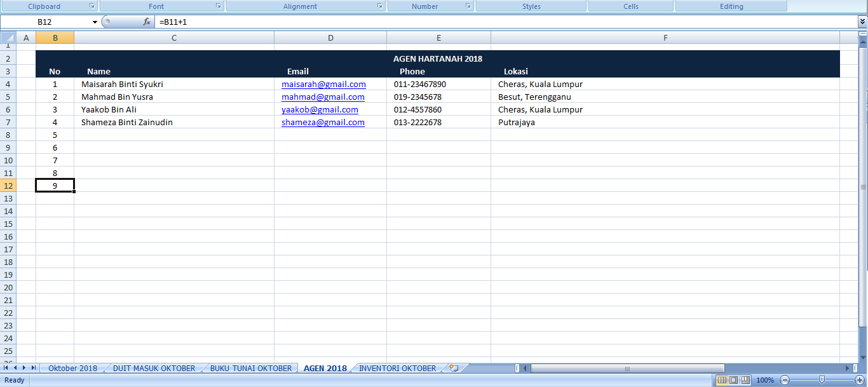Click next sheet tab scroll arrow
The image size is (868, 387).
tap(24, 368)
